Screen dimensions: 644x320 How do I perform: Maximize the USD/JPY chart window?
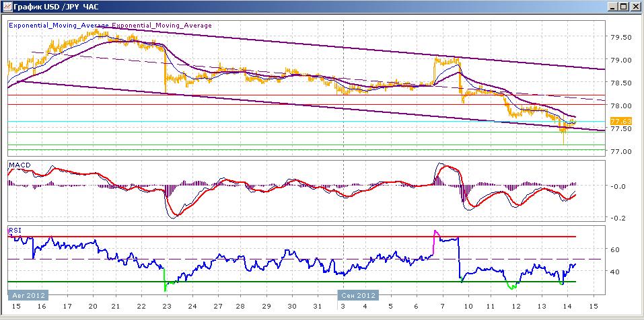(x=623, y=7)
